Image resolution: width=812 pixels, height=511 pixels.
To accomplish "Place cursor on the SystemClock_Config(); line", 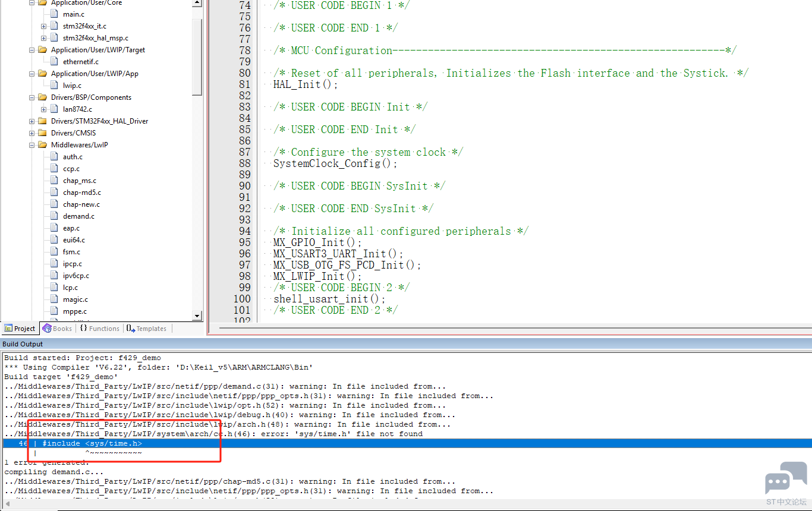I will pos(335,163).
